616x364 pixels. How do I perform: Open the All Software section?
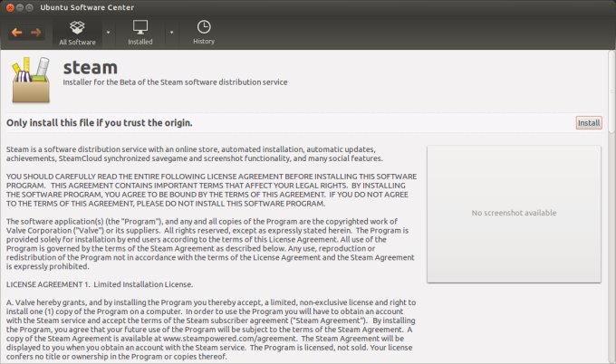[77, 33]
